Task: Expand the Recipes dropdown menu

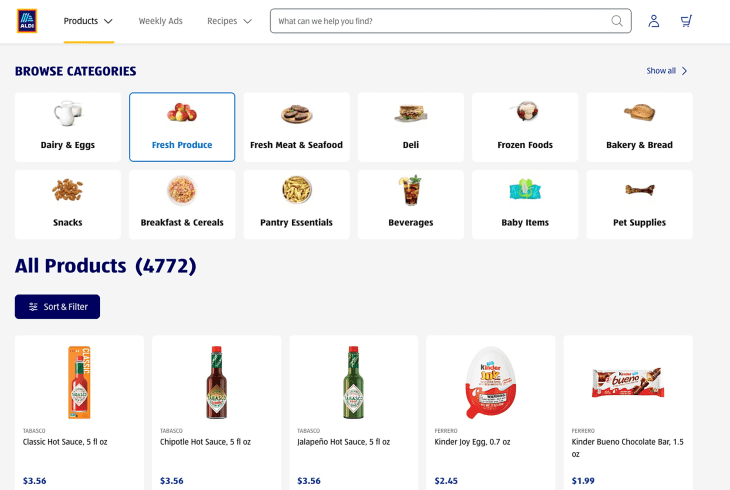Action: (x=229, y=21)
